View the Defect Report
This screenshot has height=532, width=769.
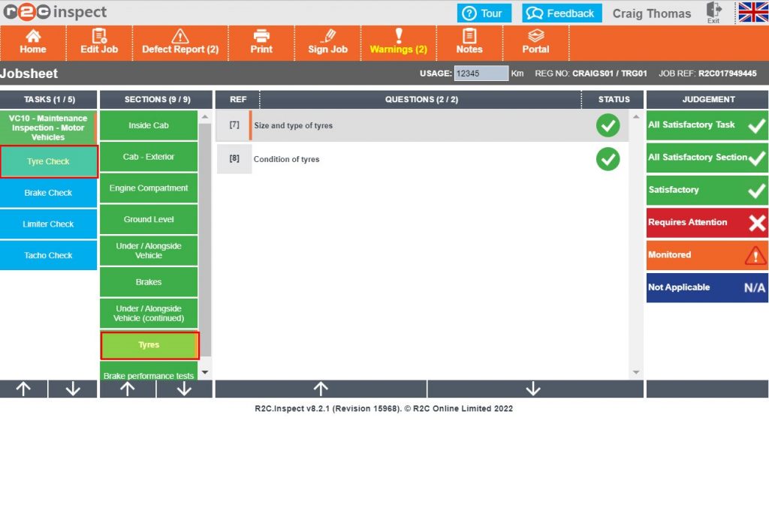click(180, 43)
